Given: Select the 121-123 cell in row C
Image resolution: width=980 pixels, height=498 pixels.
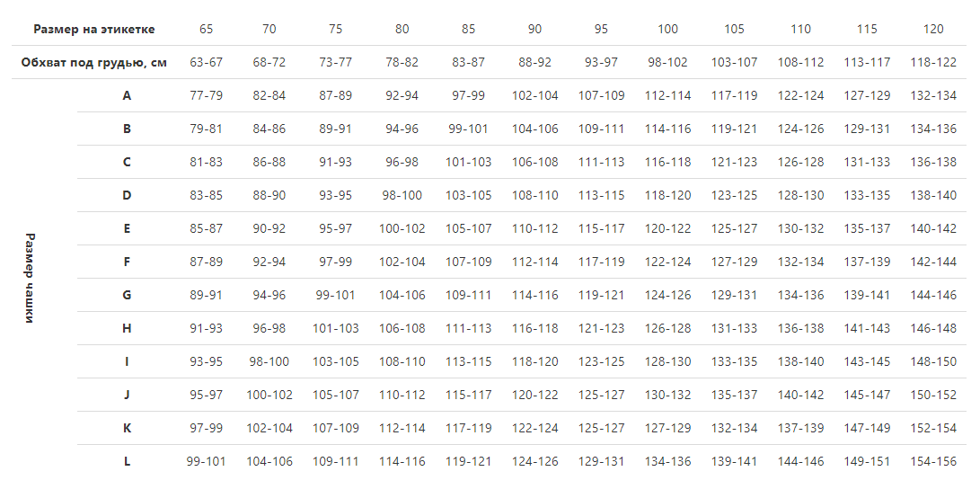Looking at the screenshot, I should tap(735, 162).
